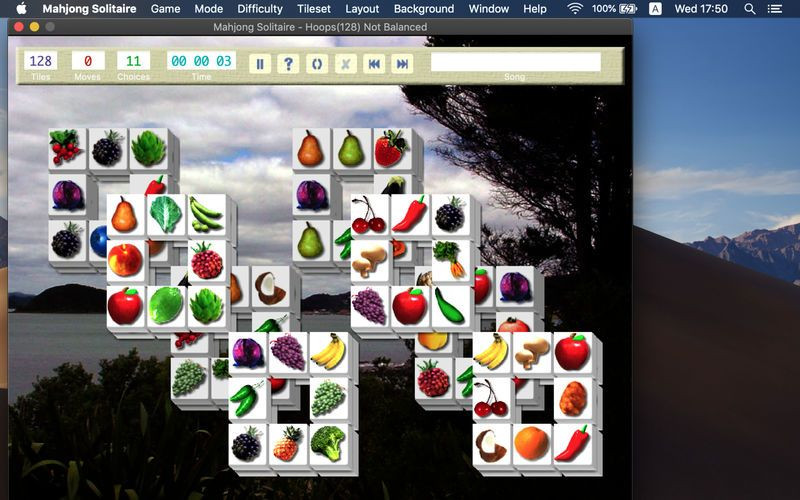The width and height of the screenshot is (800, 500).
Task: Pause the game with the pause button
Action: [x=260, y=64]
